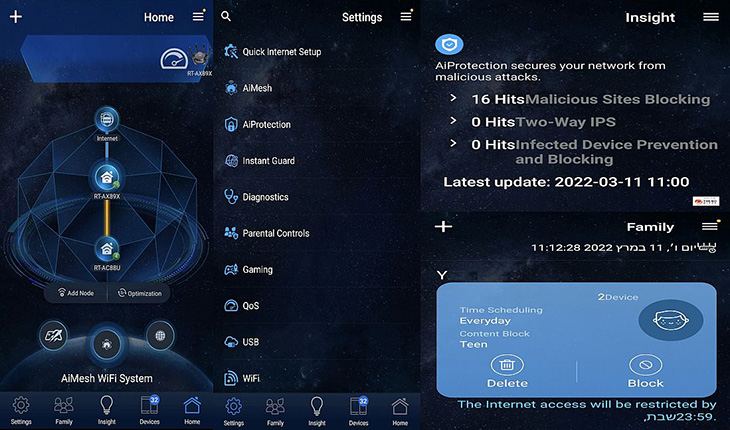
Task: Delete the Y family profile
Action: click(x=507, y=371)
